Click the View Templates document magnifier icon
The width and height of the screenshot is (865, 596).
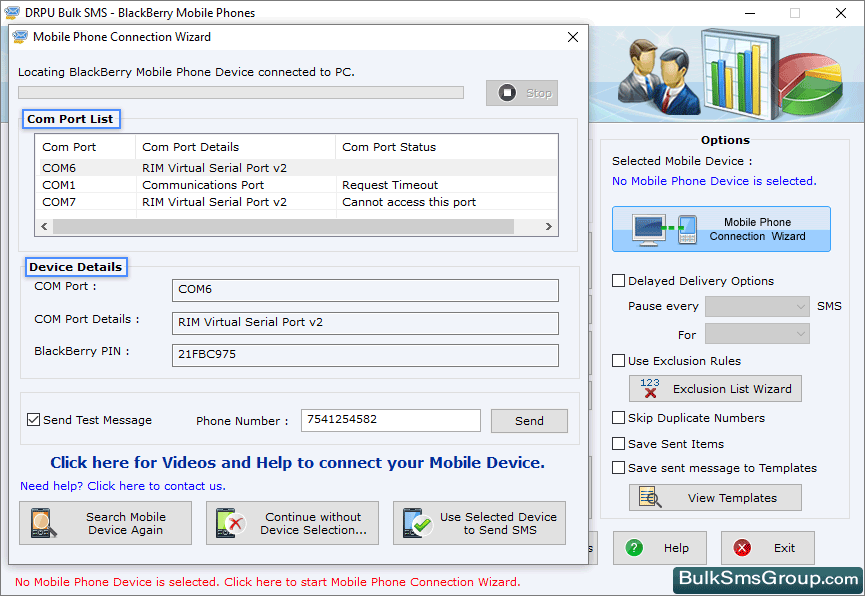[x=650, y=497]
